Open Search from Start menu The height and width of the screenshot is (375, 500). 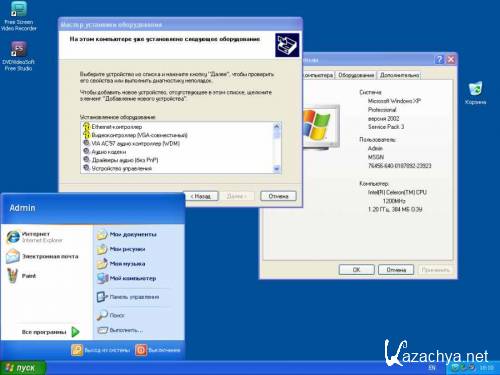click(x=110, y=315)
